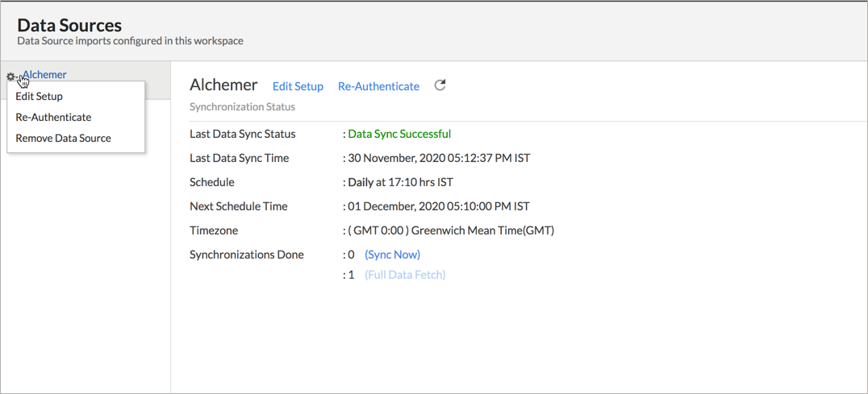
Task: Click Re-Authenticate link in the header row
Action: click(378, 86)
